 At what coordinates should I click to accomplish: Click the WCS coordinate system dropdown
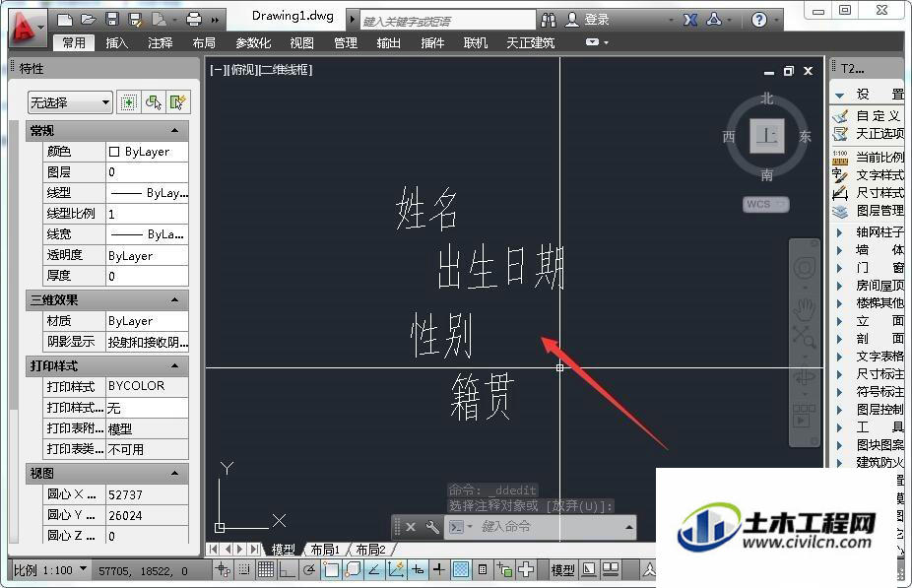tap(765, 204)
